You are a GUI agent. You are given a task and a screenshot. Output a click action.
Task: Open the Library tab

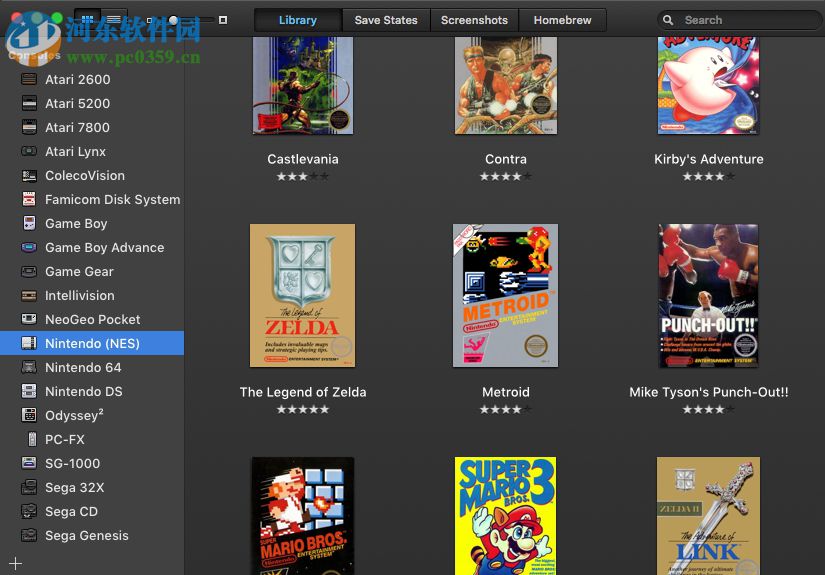[298, 20]
